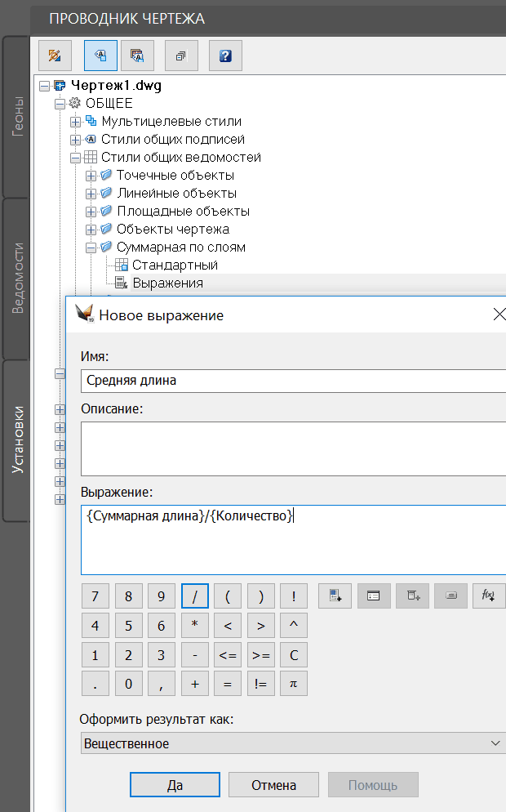The height and width of the screenshot is (812, 506).
Task: Collapse the Суммарная по слоям node
Action: click(x=91, y=248)
